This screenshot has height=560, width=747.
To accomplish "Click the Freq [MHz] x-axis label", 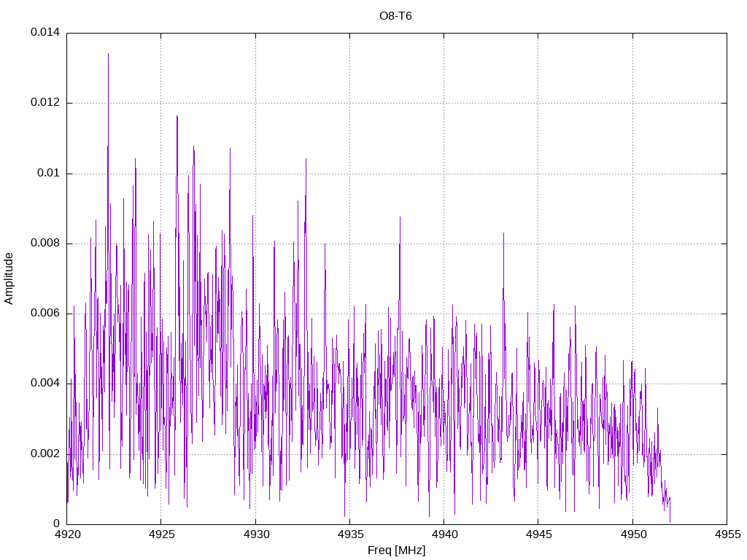I will (396, 551).
